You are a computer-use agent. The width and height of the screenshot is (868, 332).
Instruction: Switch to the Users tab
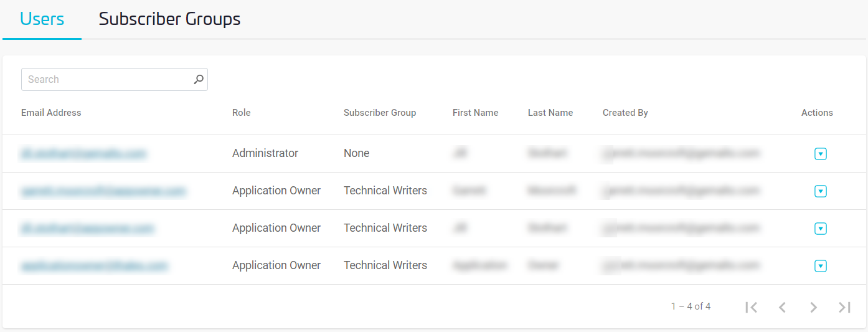[42, 19]
